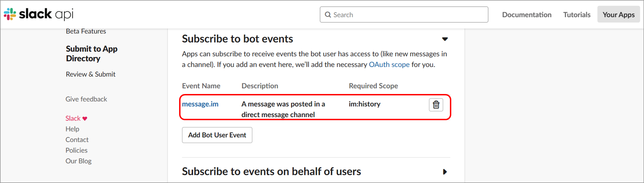Select the im:history required scope text
The height and width of the screenshot is (183, 644).
click(x=364, y=104)
